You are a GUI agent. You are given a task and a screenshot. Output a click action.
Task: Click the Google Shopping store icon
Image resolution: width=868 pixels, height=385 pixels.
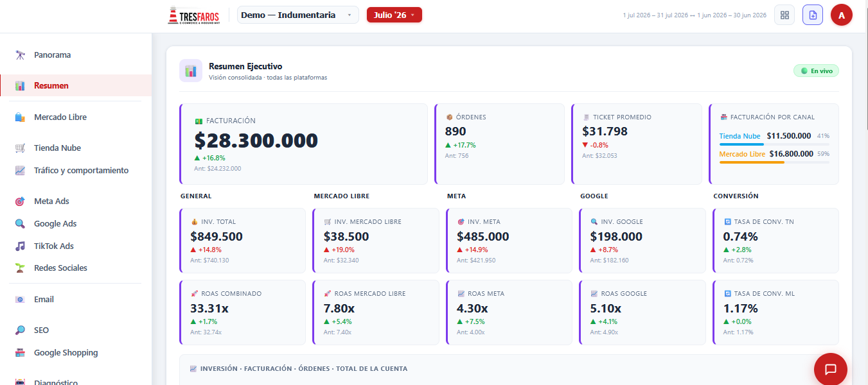click(21, 353)
